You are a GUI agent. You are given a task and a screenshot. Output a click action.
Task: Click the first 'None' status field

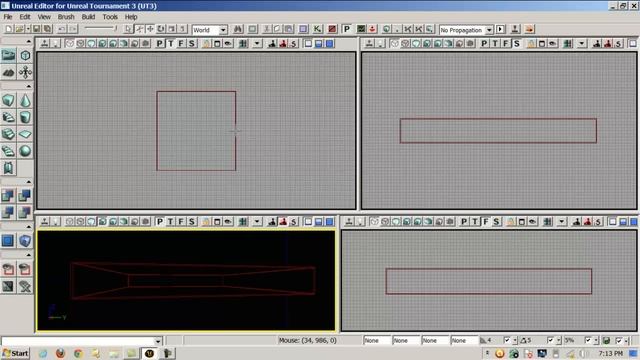click(x=377, y=340)
